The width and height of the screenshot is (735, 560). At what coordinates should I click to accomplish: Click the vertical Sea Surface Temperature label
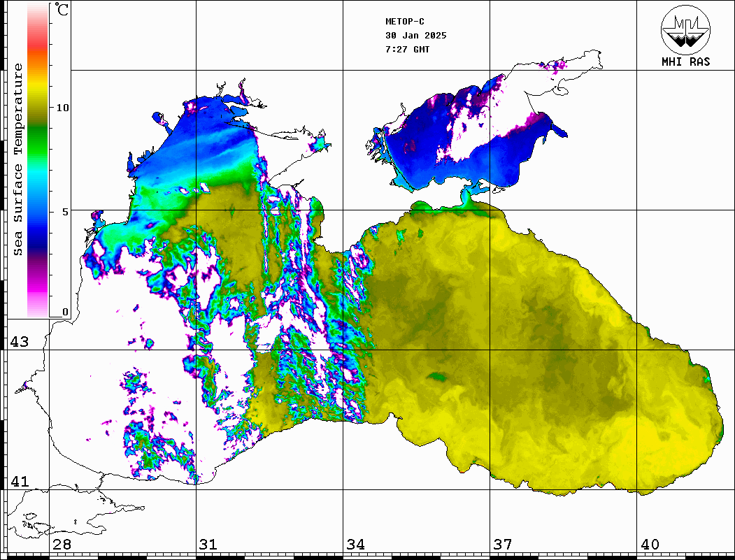[19, 159]
